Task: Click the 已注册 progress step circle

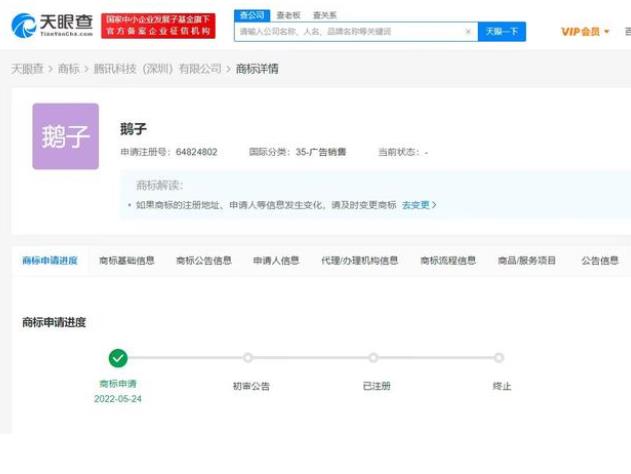Action: (x=373, y=358)
